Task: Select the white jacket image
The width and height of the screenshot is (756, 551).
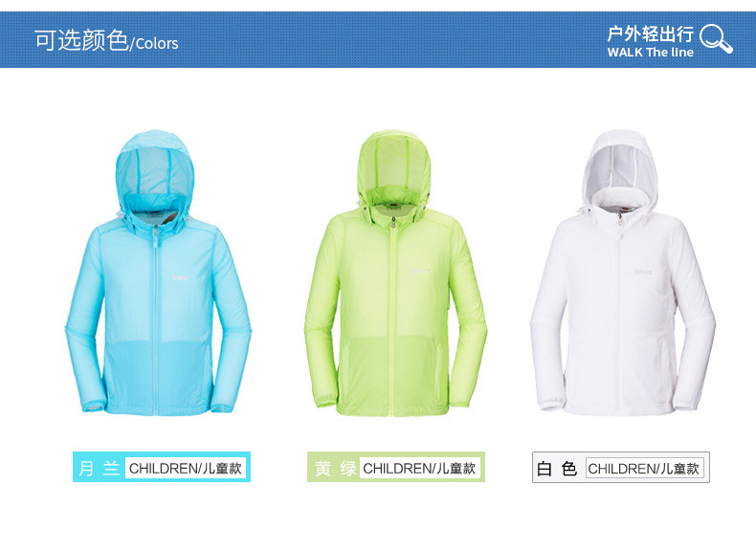Action: [622, 273]
